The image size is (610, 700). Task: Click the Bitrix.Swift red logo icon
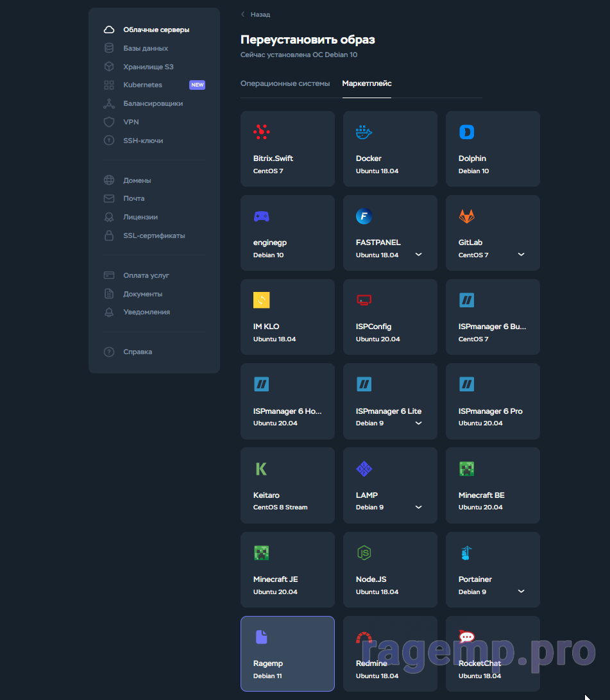pyautogui.click(x=261, y=132)
